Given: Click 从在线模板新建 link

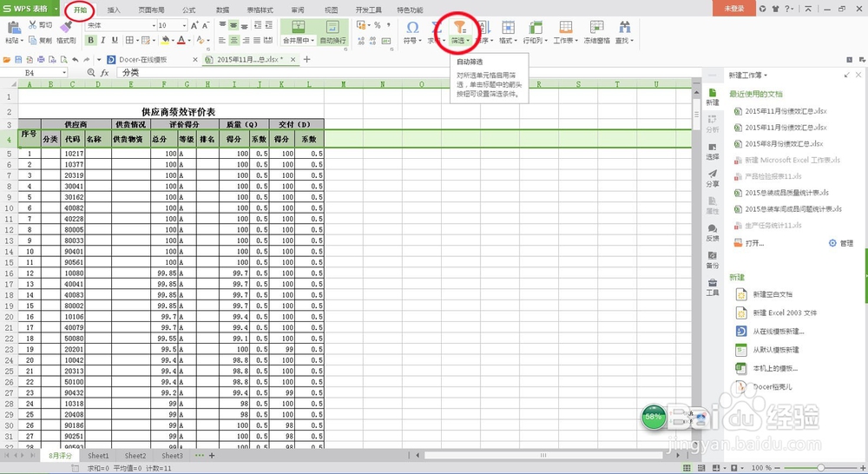Looking at the screenshot, I should tap(779, 332).
